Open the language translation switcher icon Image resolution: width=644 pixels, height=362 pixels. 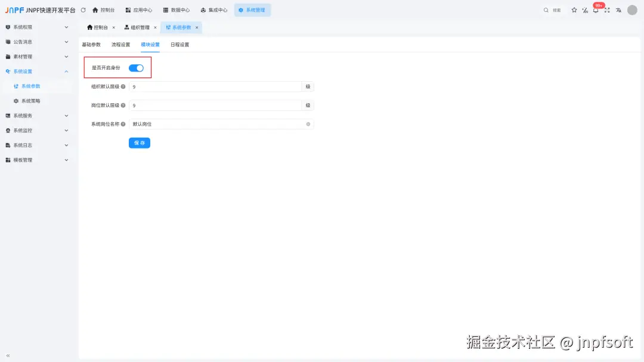[619, 10]
